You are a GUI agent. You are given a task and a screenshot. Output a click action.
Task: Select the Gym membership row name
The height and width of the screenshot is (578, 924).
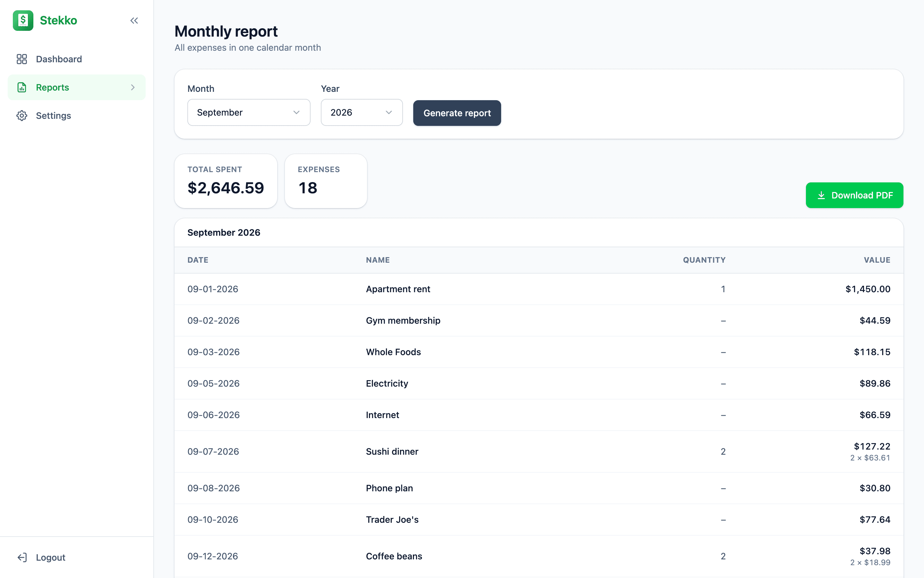point(403,320)
